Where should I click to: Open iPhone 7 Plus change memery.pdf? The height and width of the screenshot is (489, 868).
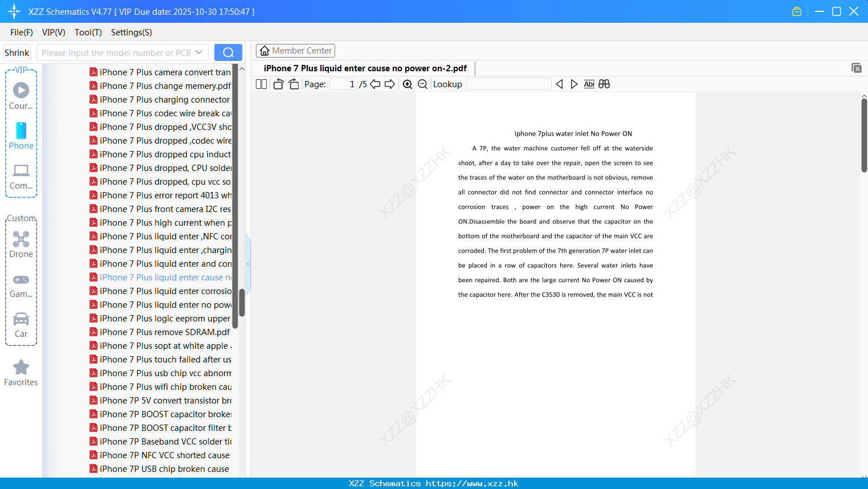pos(160,86)
